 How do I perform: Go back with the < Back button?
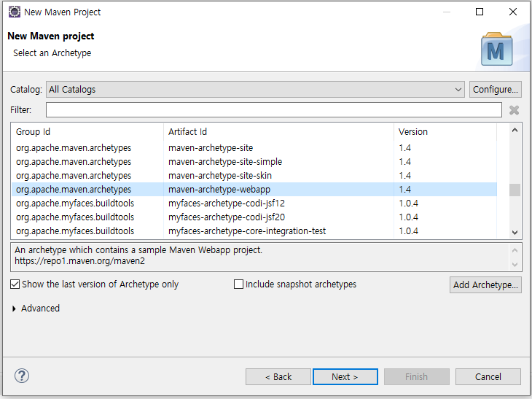(278, 376)
